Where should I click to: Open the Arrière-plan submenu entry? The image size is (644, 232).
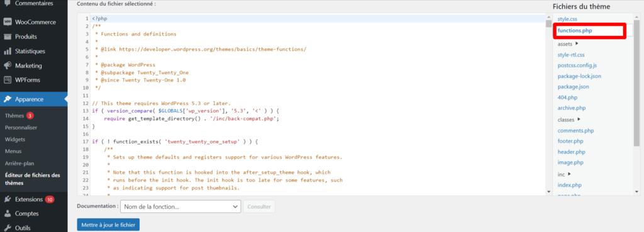(x=19, y=163)
